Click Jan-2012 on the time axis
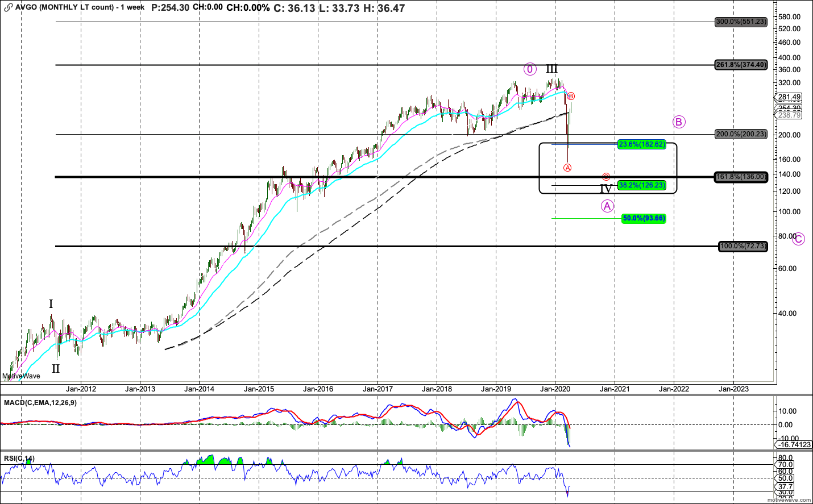 (x=81, y=389)
